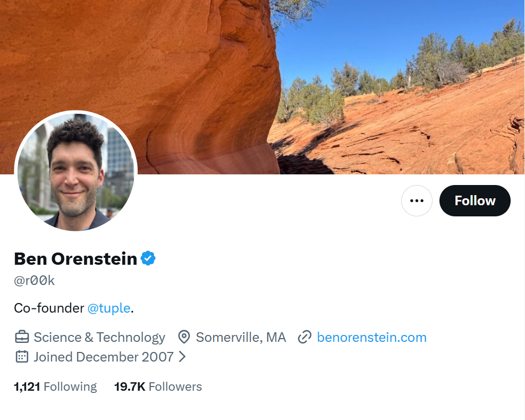Click the Ben Orenstein display name
Image resolution: width=525 pixels, height=420 pixels.
pos(74,259)
